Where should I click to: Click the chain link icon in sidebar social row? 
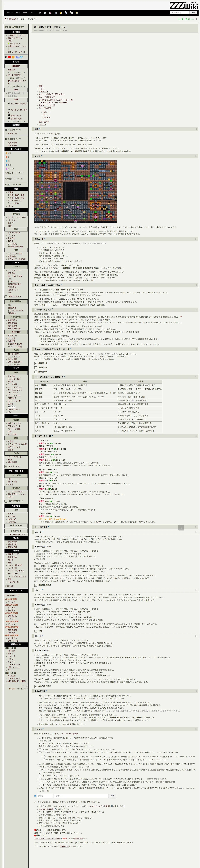[21, 57]
